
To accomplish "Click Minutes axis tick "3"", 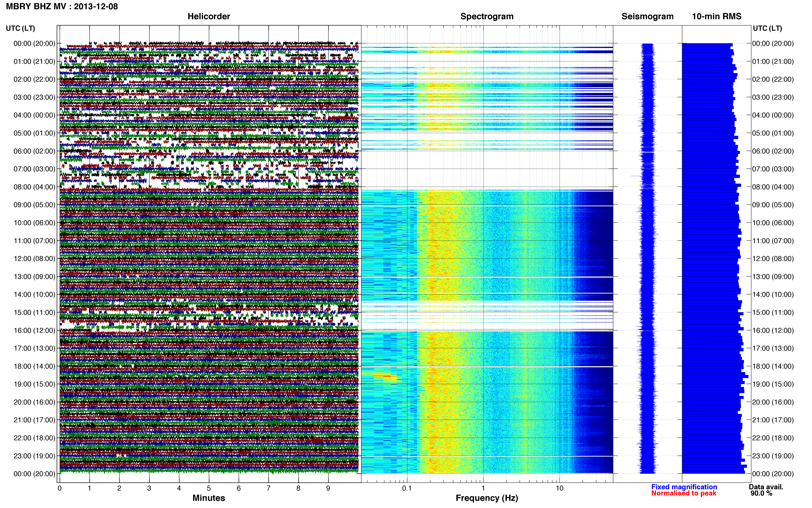I will 149,488.
